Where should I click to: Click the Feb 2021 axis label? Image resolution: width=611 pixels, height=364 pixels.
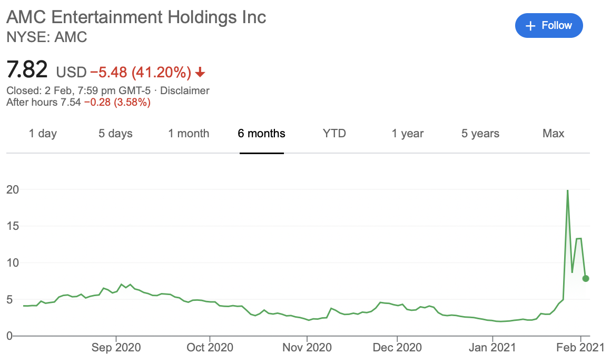tap(580, 347)
